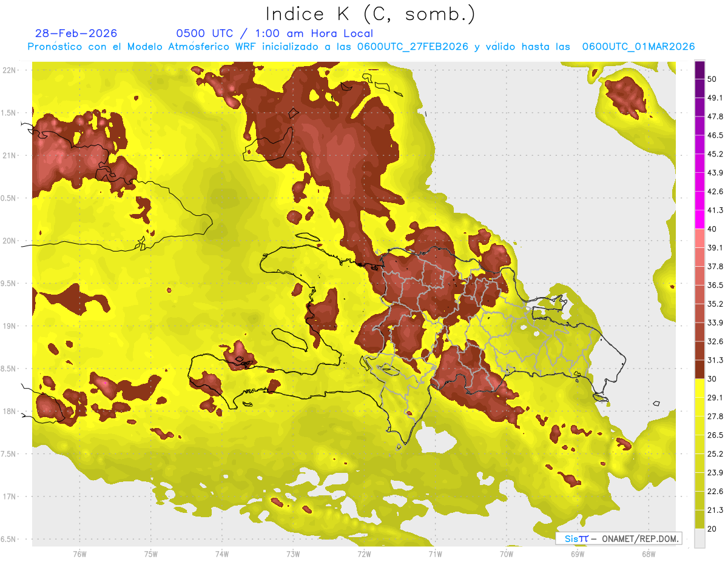Click the '70W' longitude label
Screen dimensions: 728x562
tap(506, 554)
